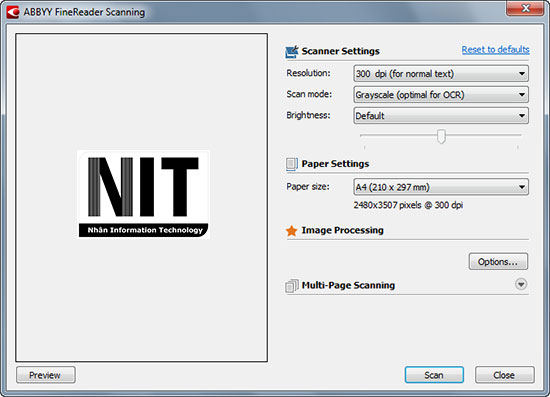Viewport: 550px width, 397px height.
Task: Click the Close button
Action: pos(504,375)
